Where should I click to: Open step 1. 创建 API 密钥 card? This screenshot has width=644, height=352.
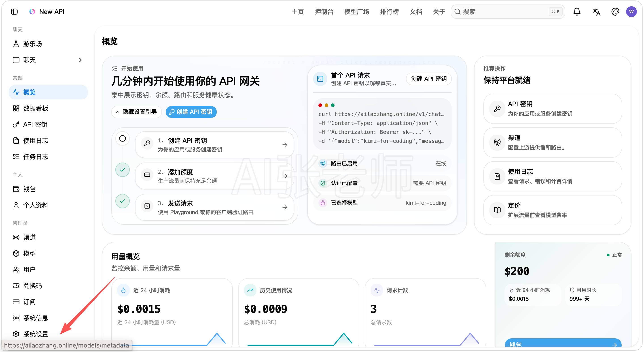click(214, 145)
